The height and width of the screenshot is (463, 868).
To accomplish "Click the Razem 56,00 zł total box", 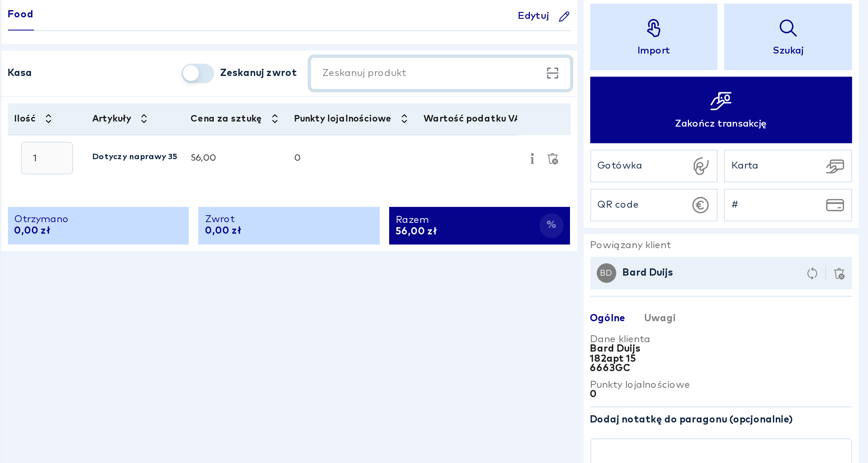I will click(480, 226).
